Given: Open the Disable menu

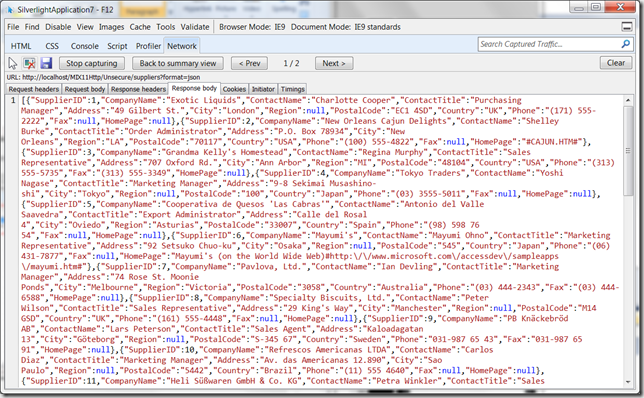Looking at the screenshot, I should 58,27.
